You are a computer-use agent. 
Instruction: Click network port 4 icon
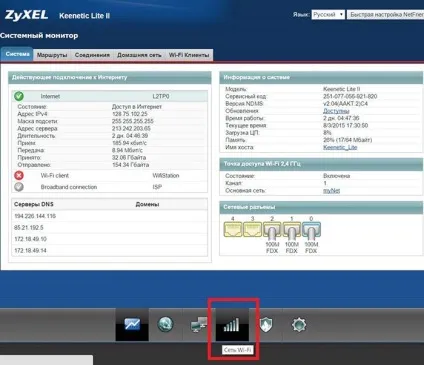point(232,229)
